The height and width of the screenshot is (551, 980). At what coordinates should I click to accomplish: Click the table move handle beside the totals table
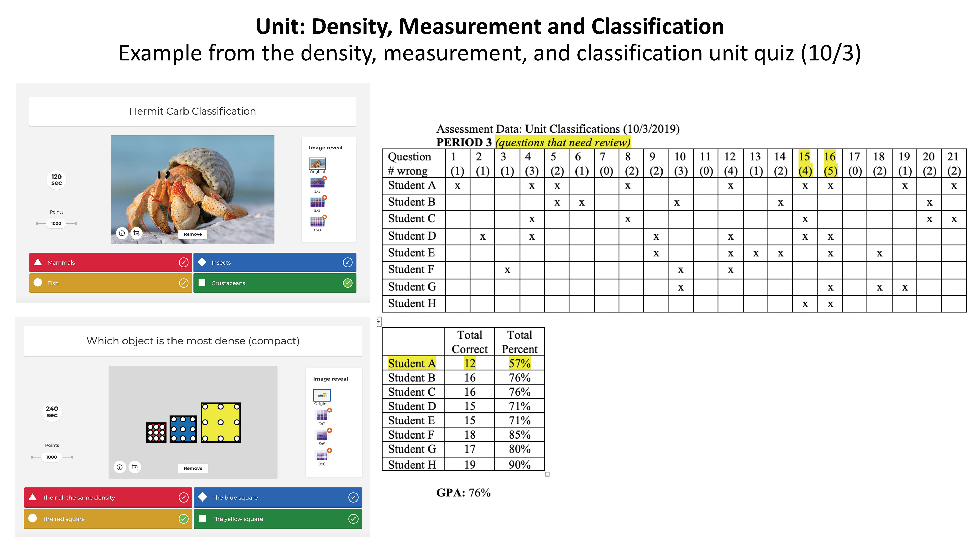[379, 322]
